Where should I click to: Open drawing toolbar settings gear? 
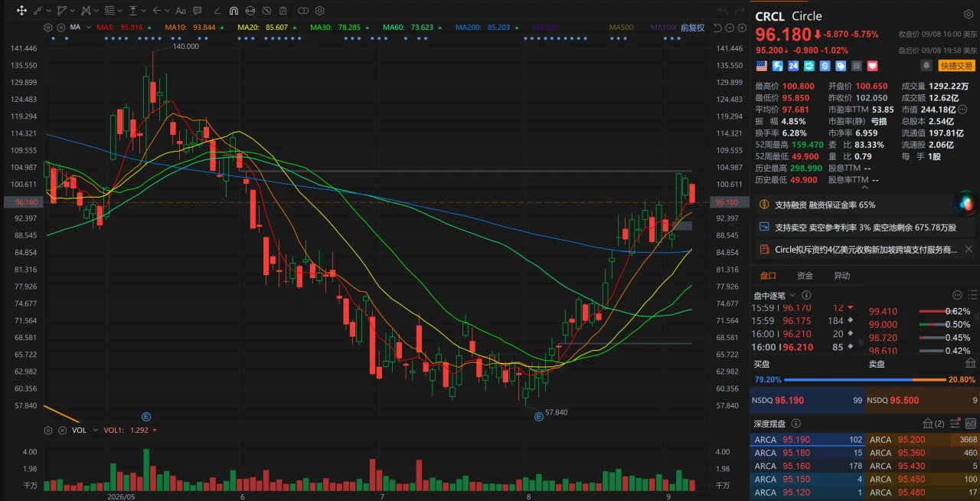pyautogui.click(x=319, y=11)
